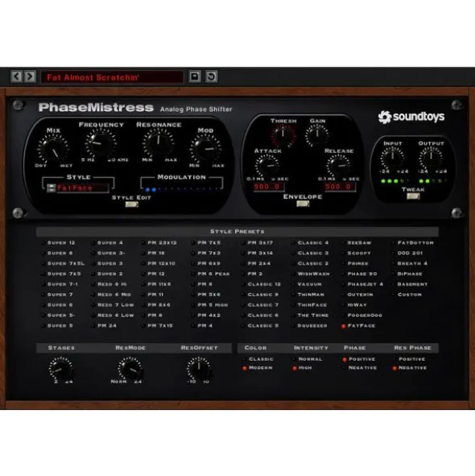
Task: Select the BiPhase style preset
Action: (407, 274)
